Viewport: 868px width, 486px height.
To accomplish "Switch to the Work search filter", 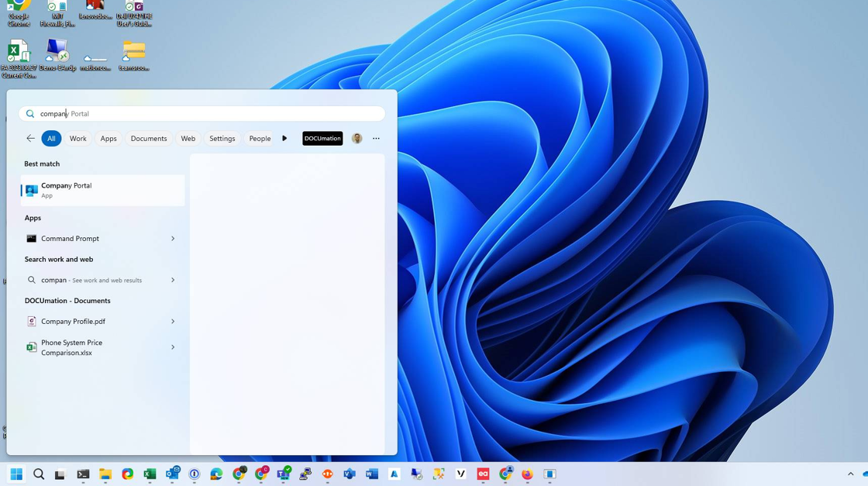I will 78,139.
